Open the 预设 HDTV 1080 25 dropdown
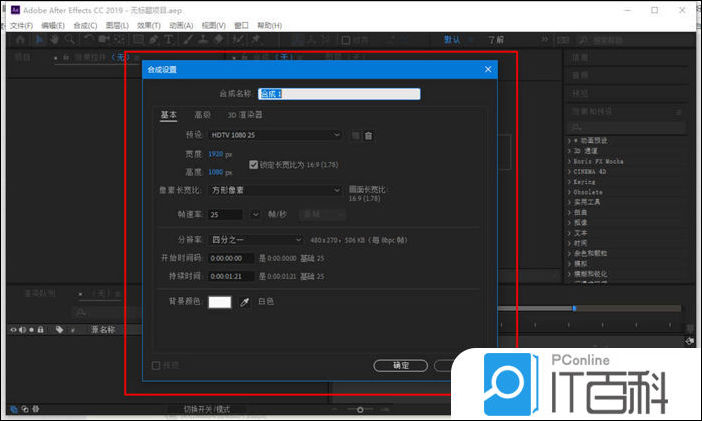Viewport: 702px width, 421px height. coord(275,135)
